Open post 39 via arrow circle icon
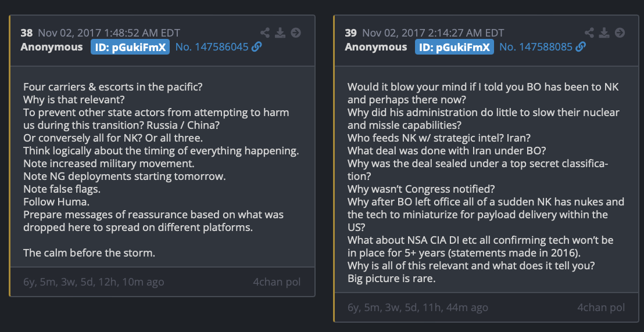 (x=620, y=33)
